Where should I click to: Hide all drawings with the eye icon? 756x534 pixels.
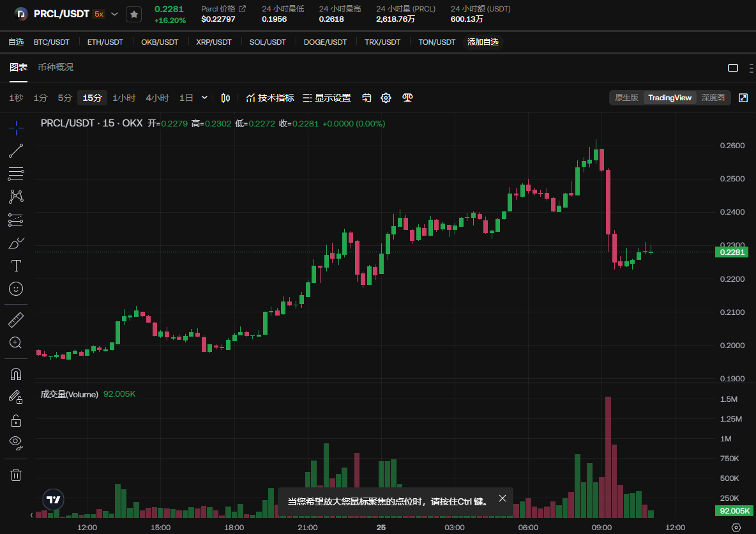click(x=16, y=442)
